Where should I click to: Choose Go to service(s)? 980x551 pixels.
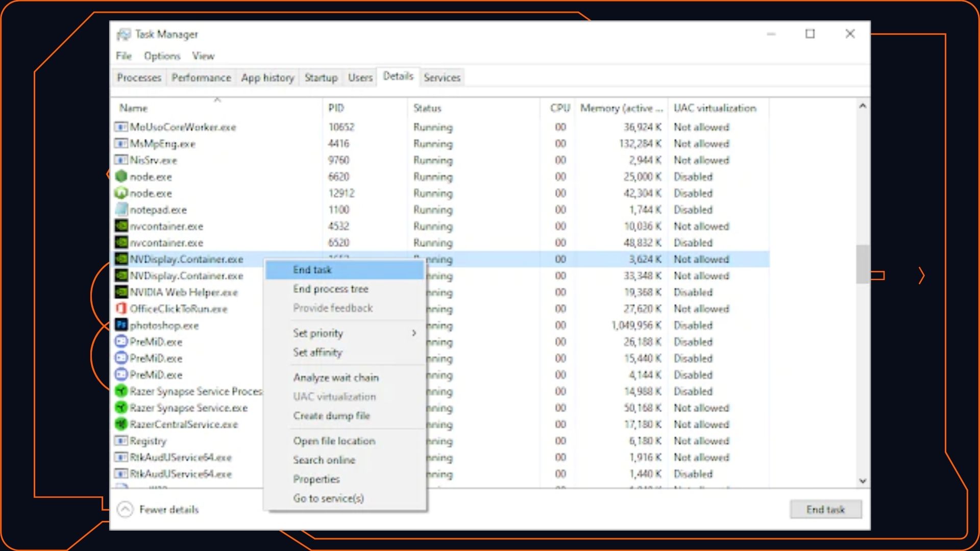tap(346, 498)
